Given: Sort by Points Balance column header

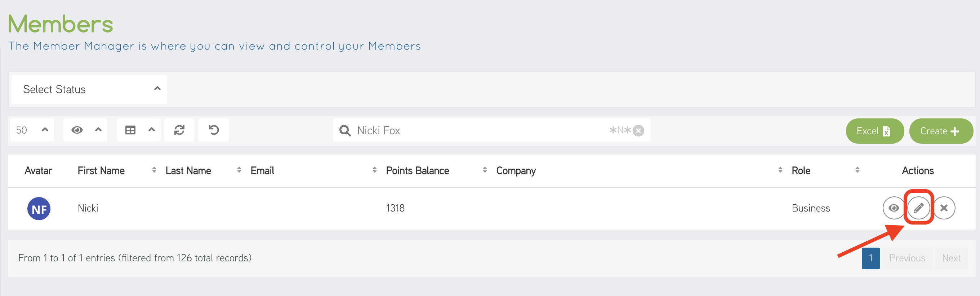Looking at the screenshot, I should tap(417, 170).
